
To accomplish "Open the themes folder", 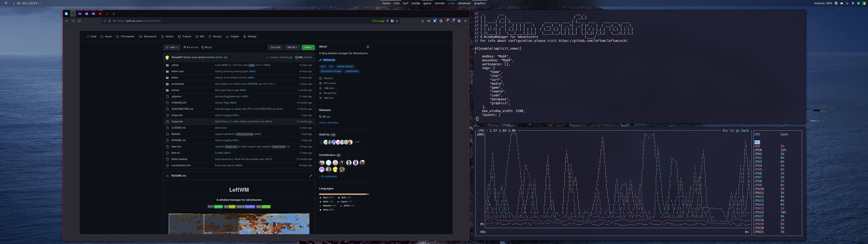I will [x=175, y=90].
